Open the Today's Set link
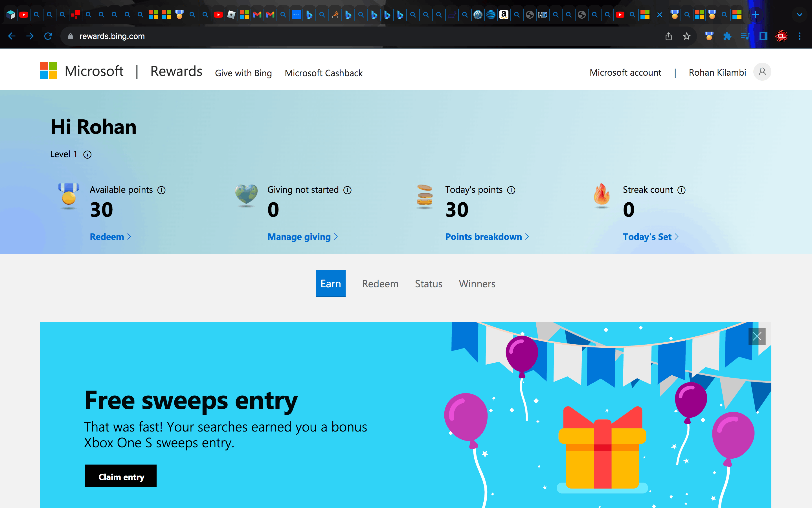 click(x=651, y=237)
